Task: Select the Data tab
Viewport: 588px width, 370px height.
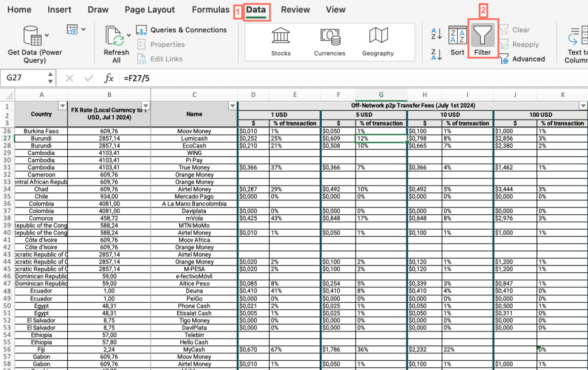Action: tap(256, 10)
